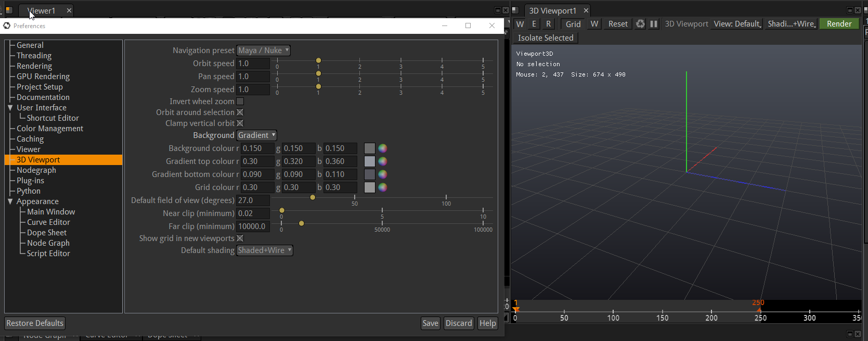Click the Default field of view slider handle

point(313,197)
